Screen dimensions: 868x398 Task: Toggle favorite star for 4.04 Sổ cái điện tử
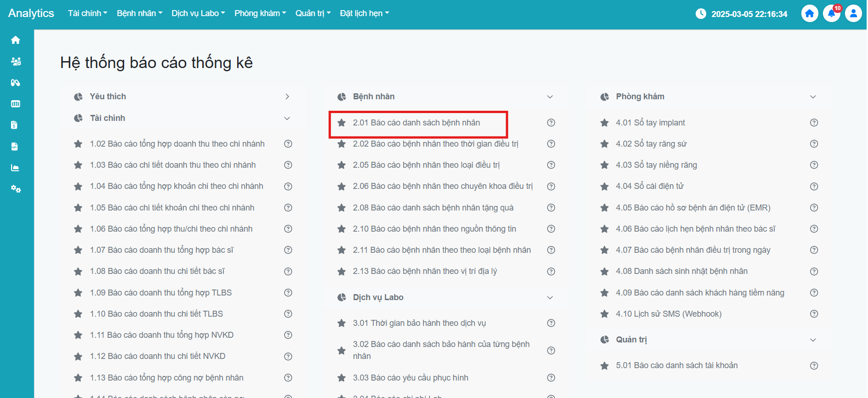605,187
